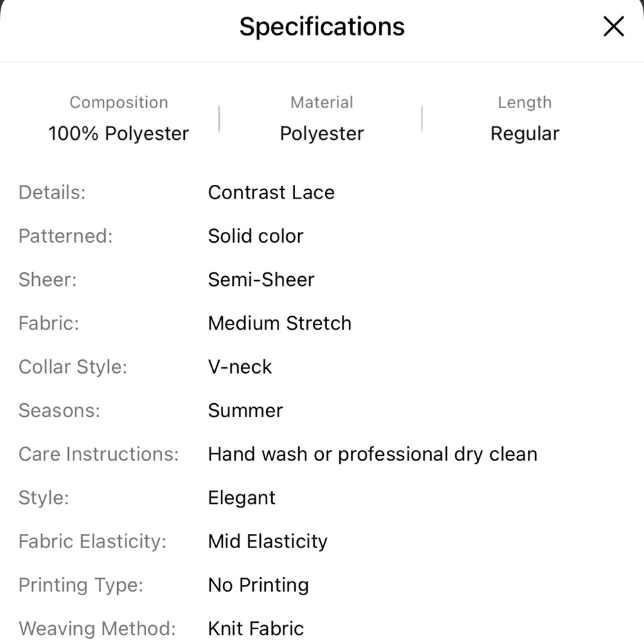Tap the Care Instructions label
Image resolution: width=644 pixels, height=644 pixels.
point(99,454)
